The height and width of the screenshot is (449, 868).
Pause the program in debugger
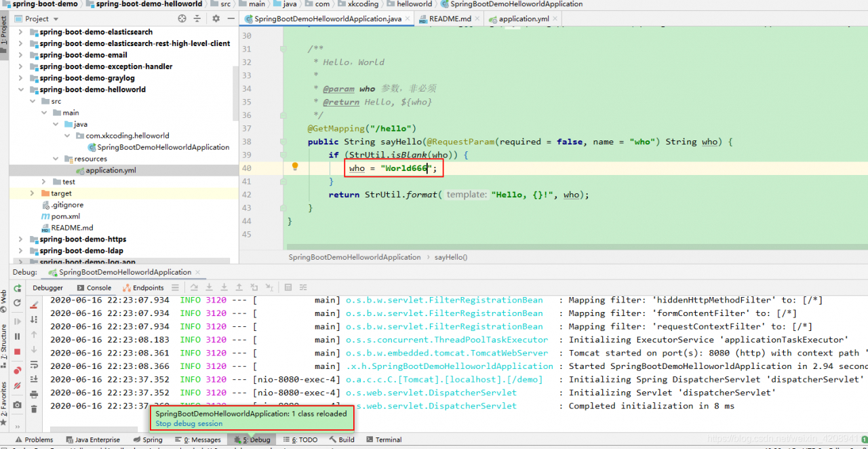point(17,336)
